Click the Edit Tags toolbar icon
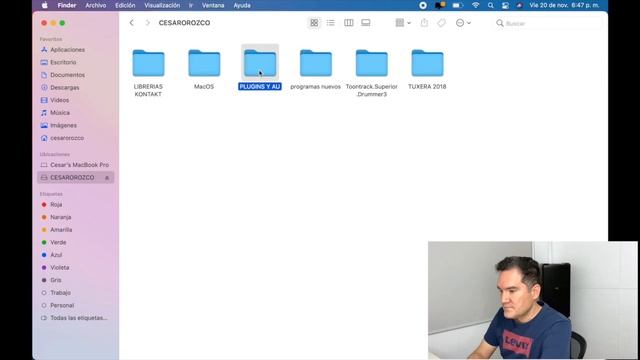 [441, 23]
